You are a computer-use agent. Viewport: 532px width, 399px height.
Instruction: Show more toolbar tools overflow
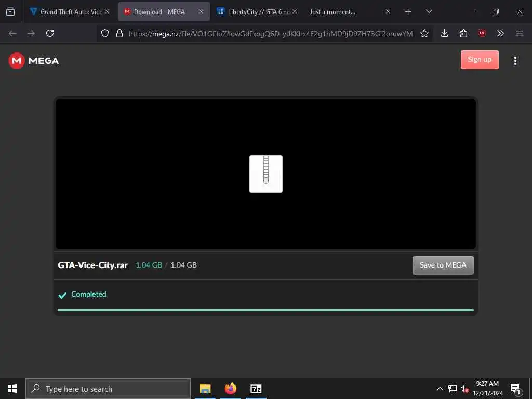point(500,33)
